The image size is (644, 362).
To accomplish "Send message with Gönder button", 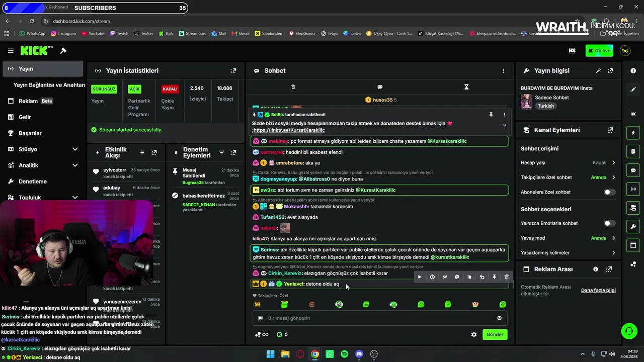I will tap(495, 335).
